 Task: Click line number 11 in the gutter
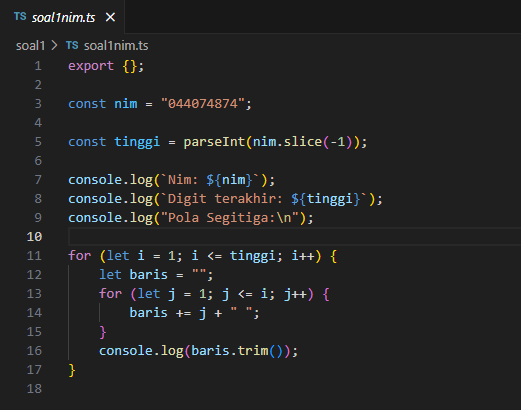pos(34,256)
